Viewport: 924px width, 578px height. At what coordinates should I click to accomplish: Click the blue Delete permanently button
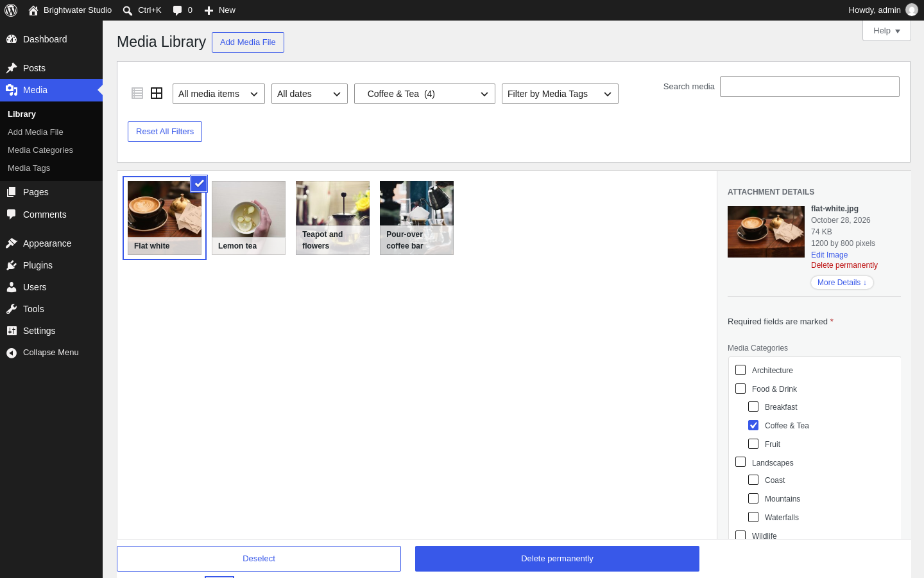click(557, 559)
